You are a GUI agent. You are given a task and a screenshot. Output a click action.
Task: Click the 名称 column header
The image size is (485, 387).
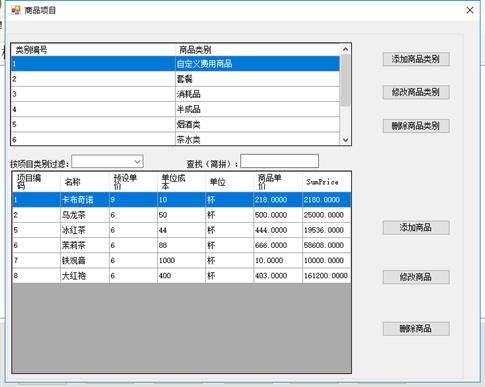point(85,182)
